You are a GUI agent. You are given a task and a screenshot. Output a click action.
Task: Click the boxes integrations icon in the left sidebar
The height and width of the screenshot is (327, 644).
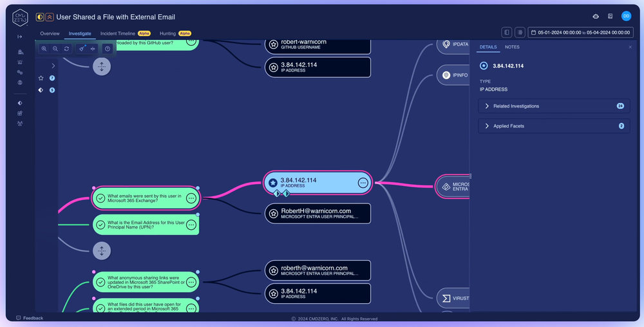[20, 113]
